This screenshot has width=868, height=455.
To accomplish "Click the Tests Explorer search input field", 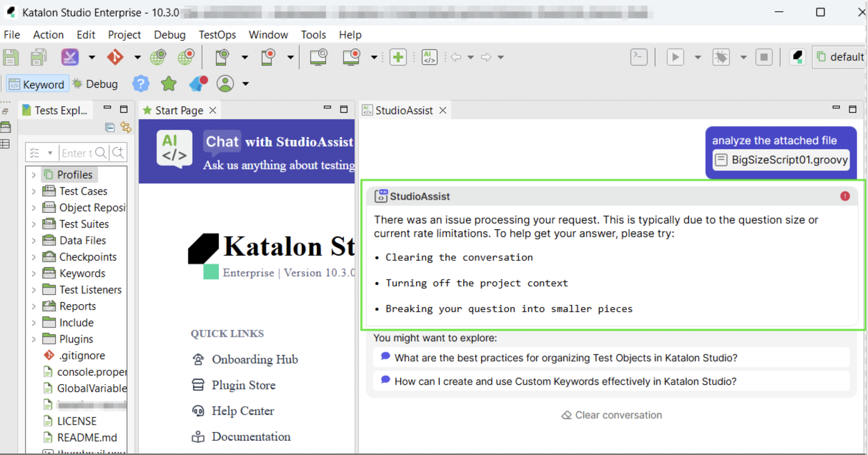I will (x=77, y=153).
